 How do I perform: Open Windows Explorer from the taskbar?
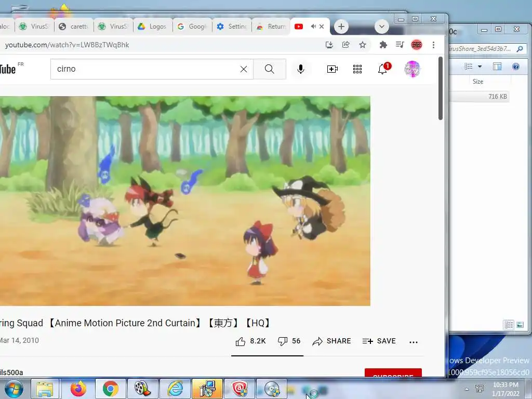[x=45, y=389]
